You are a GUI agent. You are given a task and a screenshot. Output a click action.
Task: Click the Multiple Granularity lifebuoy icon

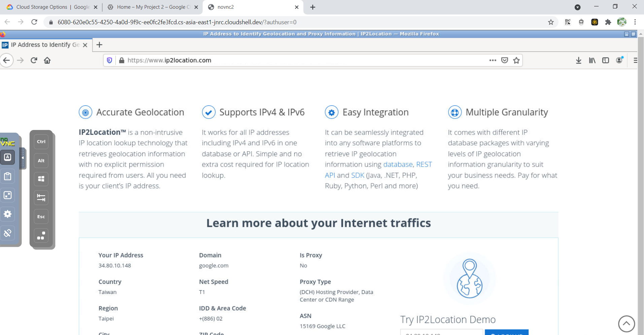click(x=455, y=112)
